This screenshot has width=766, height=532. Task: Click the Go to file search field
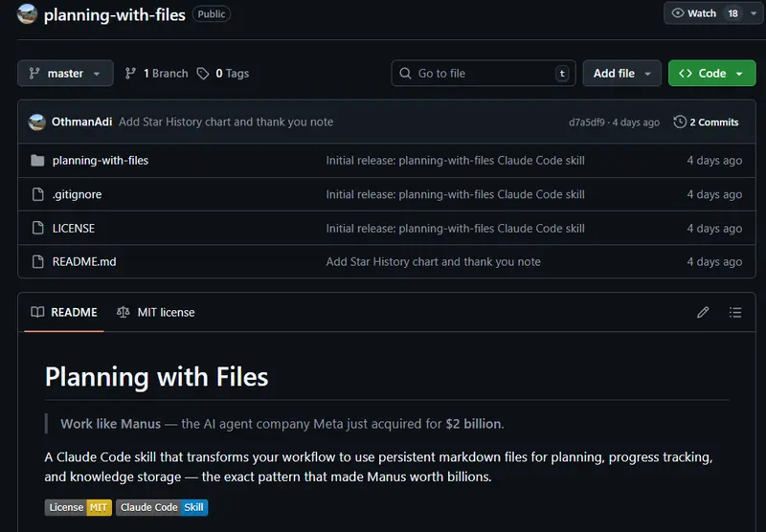coord(484,74)
